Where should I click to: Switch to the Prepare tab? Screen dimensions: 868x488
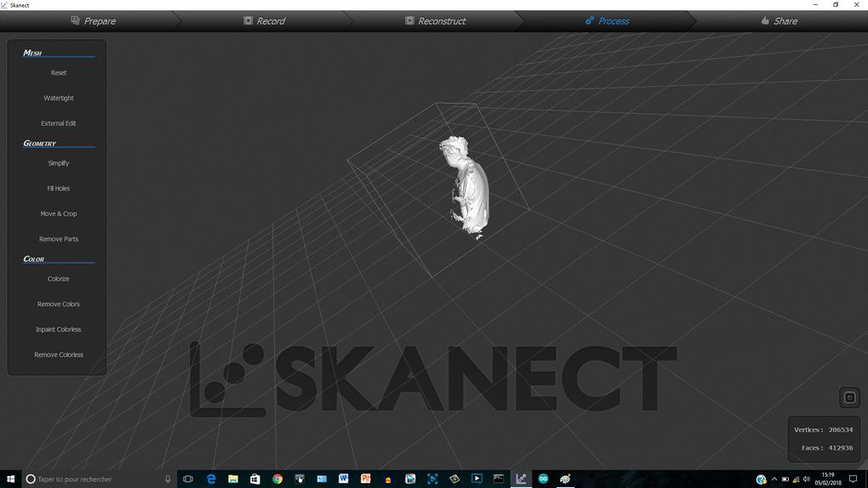[x=93, y=21]
